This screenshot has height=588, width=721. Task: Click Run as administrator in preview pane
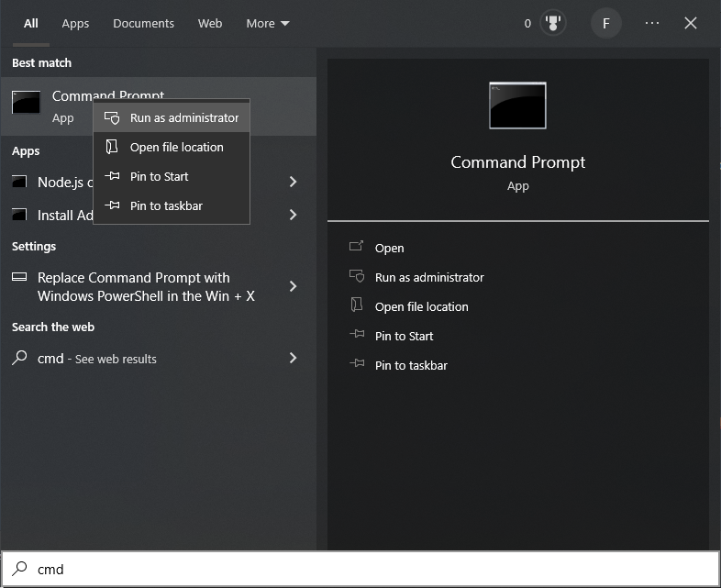tap(429, 278)
